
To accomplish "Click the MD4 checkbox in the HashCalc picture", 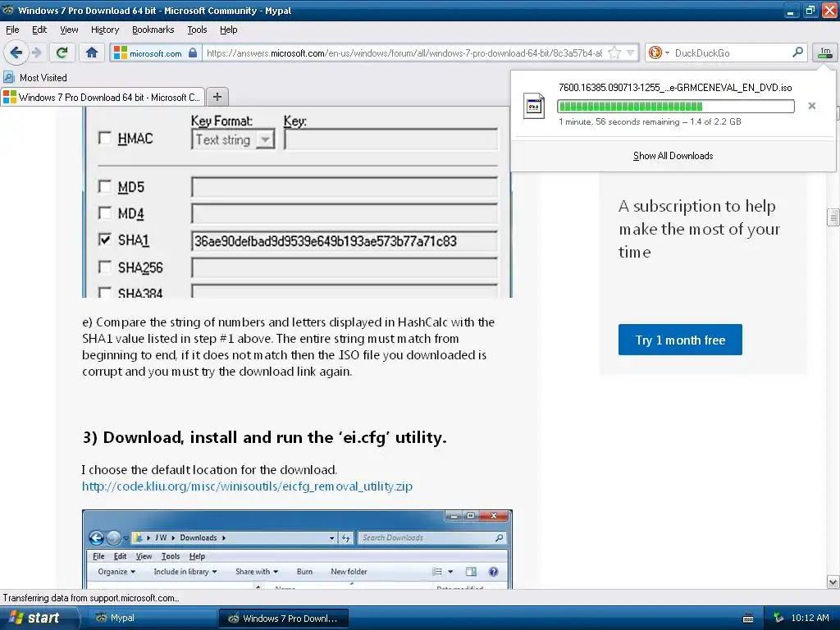I will 105,213.
